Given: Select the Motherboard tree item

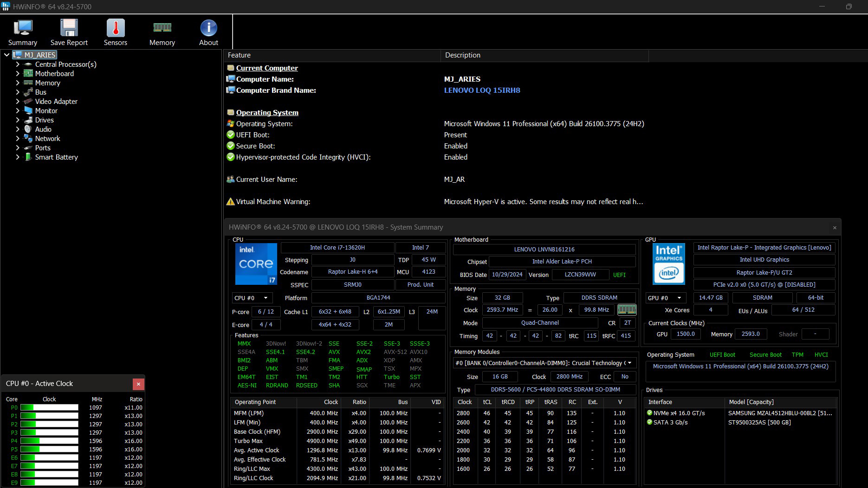Looking at the screenshot, I should pos(54,74).
